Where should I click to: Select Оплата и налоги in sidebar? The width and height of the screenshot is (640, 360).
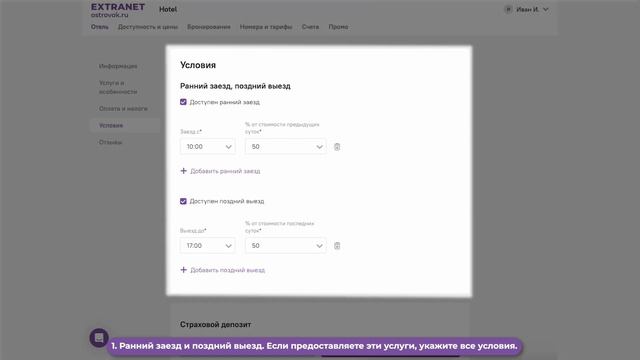coord(123,109)
